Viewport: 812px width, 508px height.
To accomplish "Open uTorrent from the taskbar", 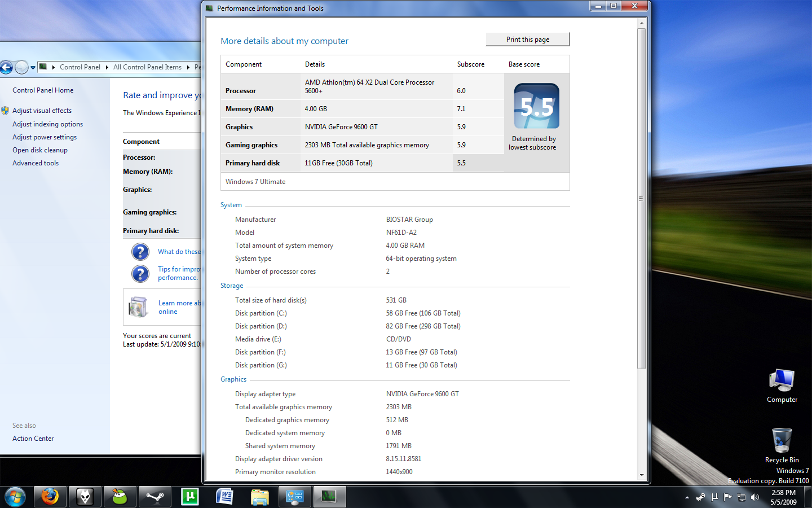I will (190, 497).
